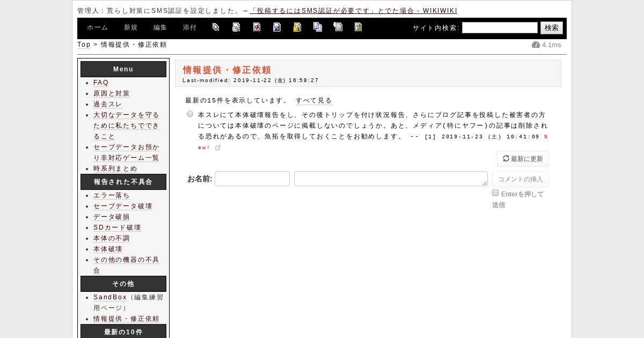Click the diff pages icon in toolbar
Viewport: 644px width, 338px height.
216,27
